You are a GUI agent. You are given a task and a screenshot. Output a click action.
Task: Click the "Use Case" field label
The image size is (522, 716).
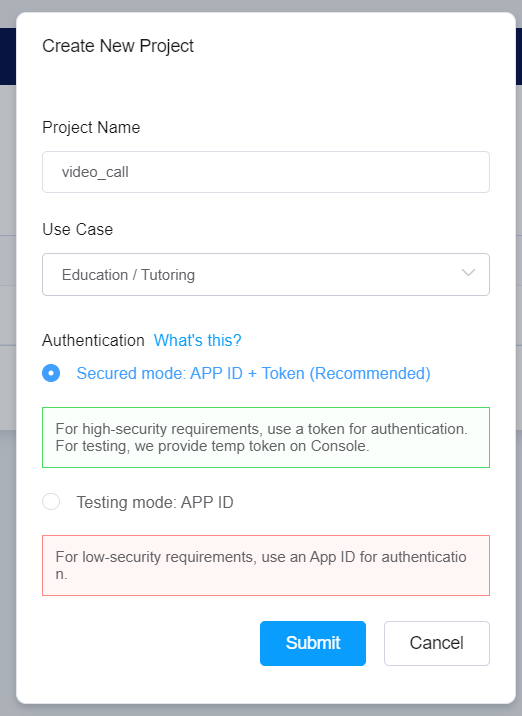(77, 229)
